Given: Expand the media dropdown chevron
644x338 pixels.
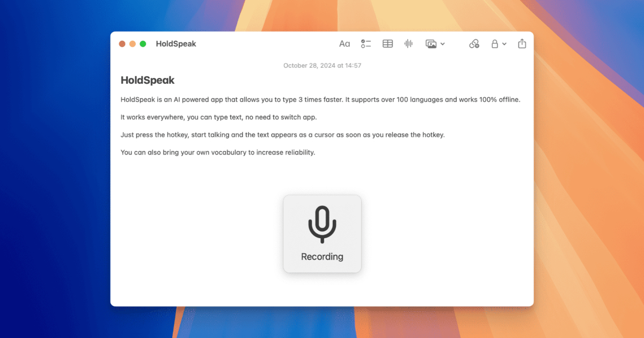Looking at the screenshot, I should [443, 44].
